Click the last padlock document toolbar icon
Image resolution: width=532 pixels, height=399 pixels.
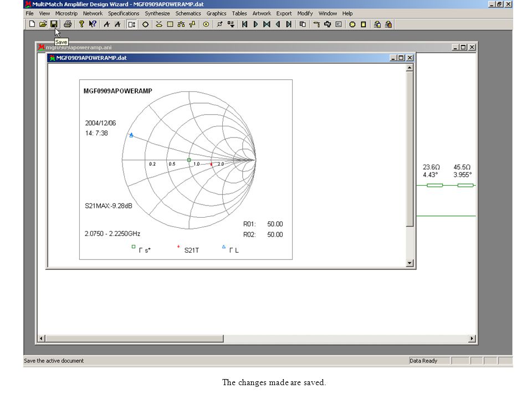point(388,24)
